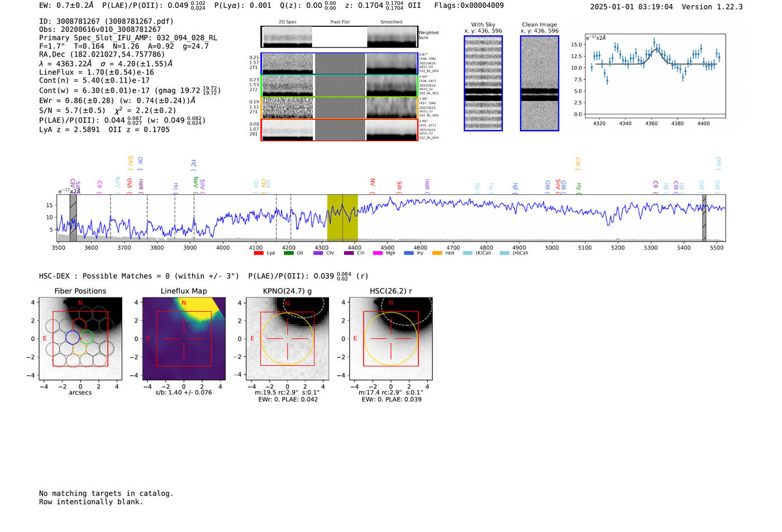The height and width of the screenshot is (532, 782).
Task: Click the Obs: 20200616v010_3008781267 line
Action: [100, 30]
